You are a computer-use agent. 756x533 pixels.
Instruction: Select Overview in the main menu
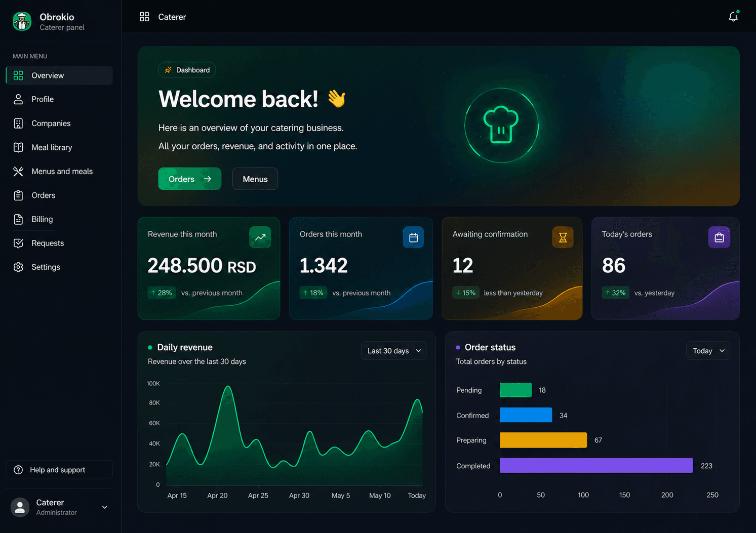pos(59,75)
